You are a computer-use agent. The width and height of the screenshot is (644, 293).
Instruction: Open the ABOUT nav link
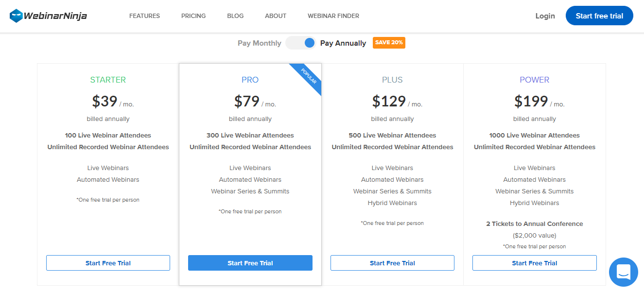(x=276, y=16)
